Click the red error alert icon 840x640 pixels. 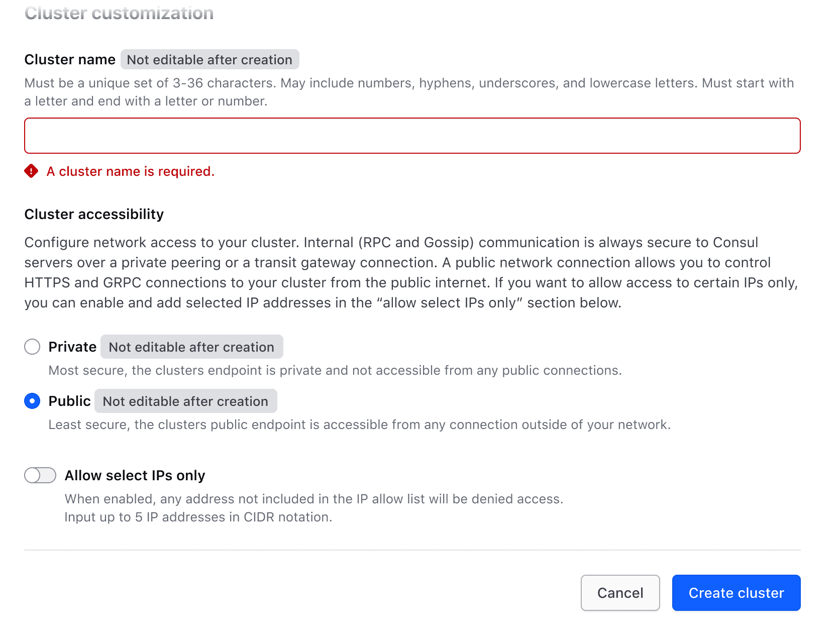click(31, 171)
